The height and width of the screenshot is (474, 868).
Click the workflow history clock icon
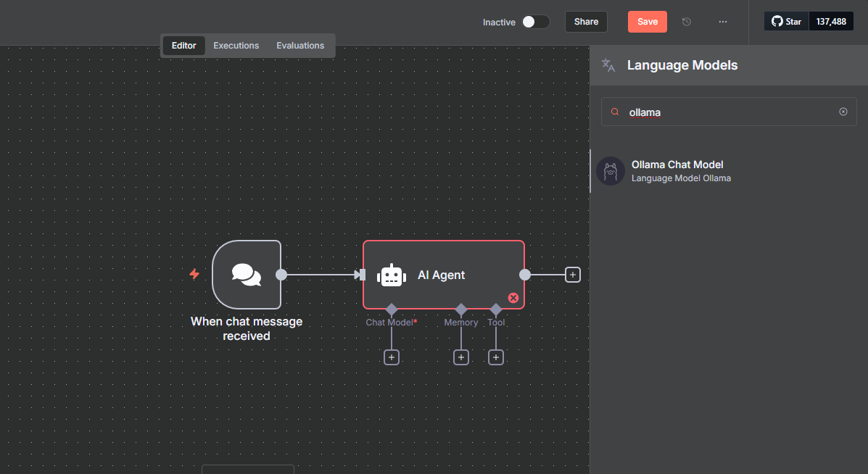pos(687,22)
